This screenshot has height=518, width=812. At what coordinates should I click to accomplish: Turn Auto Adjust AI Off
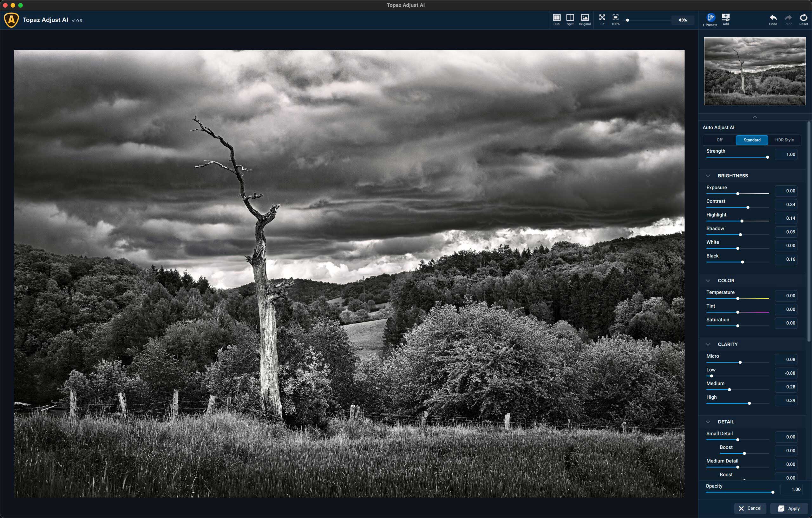(x=719, y=140)
